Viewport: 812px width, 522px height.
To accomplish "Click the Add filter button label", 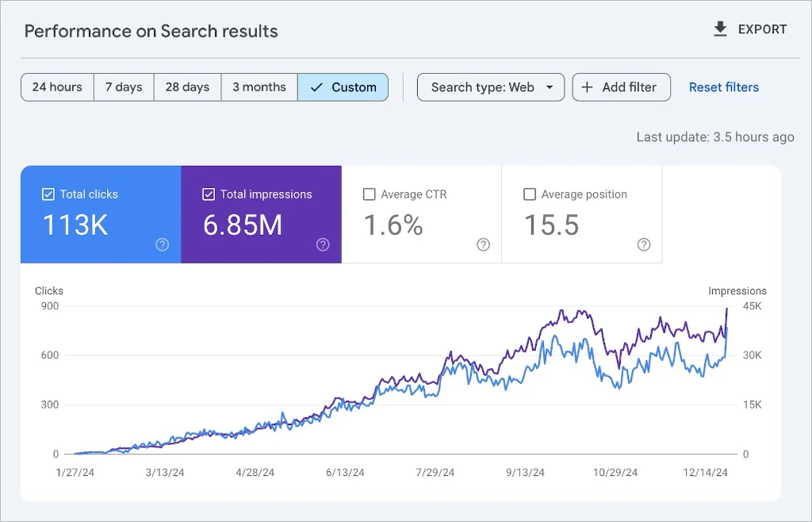I will pos(629,87).
